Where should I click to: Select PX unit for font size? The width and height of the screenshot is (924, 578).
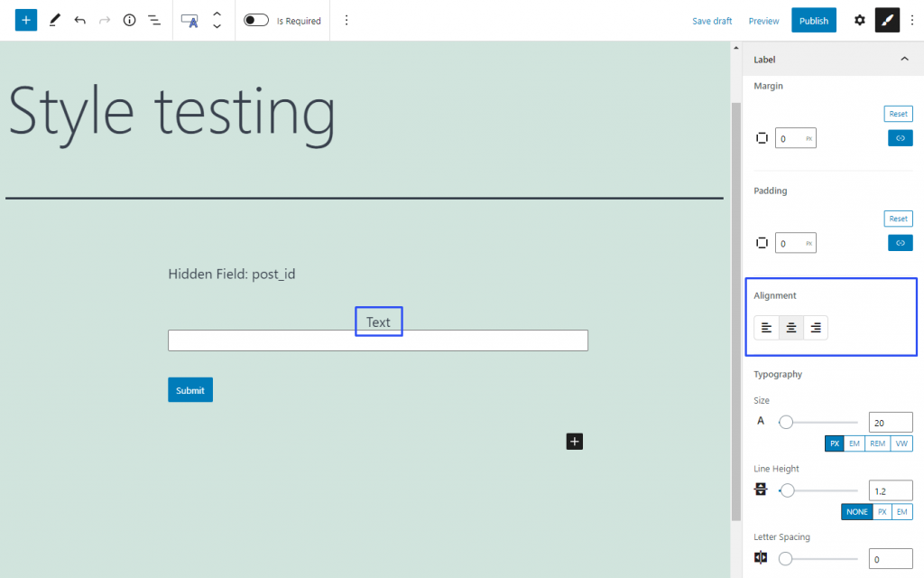click(x=835, y=443)
